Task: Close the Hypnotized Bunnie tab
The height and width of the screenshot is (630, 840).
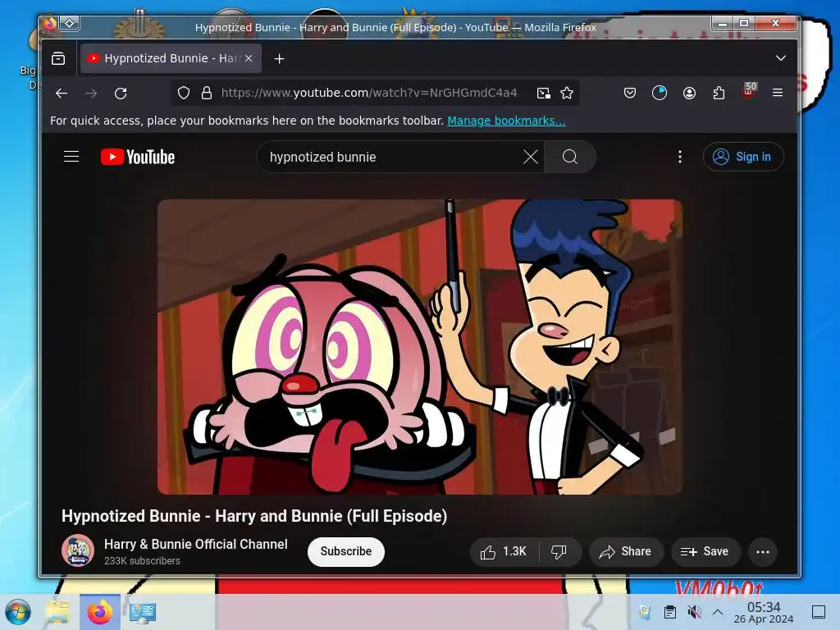Action: tap(249, 58)
